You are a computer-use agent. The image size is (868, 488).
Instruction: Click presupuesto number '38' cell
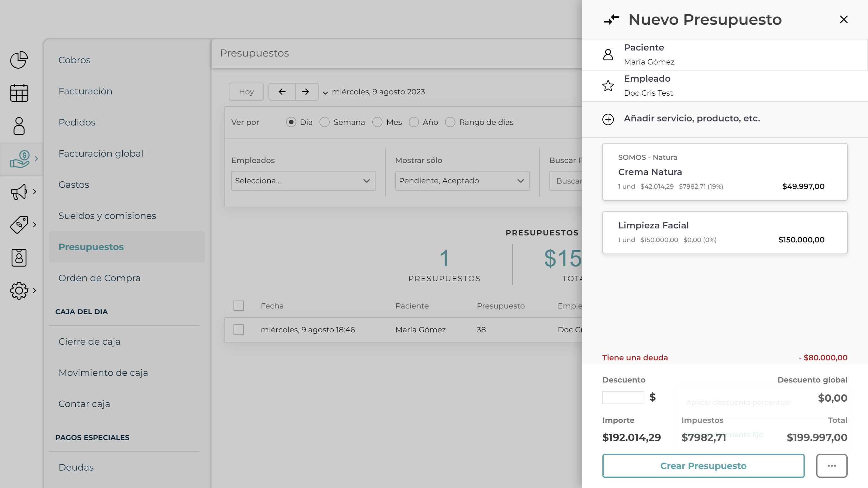pos(481,329)
